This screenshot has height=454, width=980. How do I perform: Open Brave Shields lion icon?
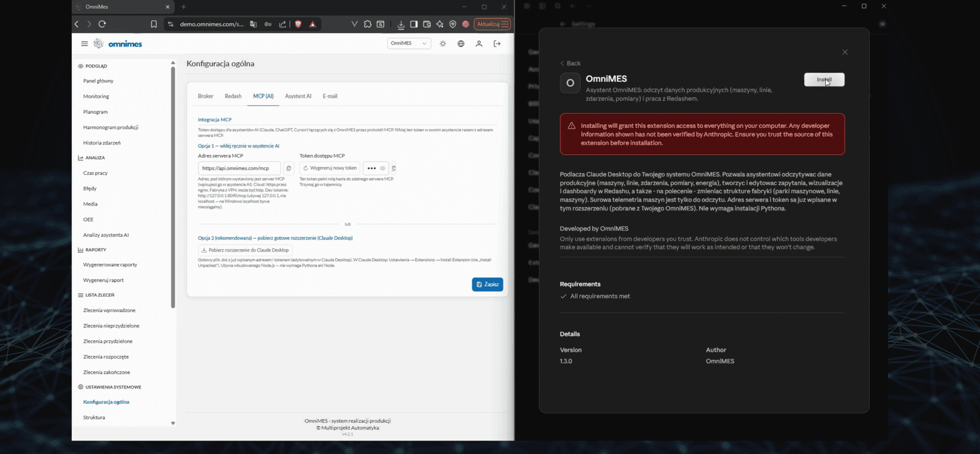click(298, 24)
